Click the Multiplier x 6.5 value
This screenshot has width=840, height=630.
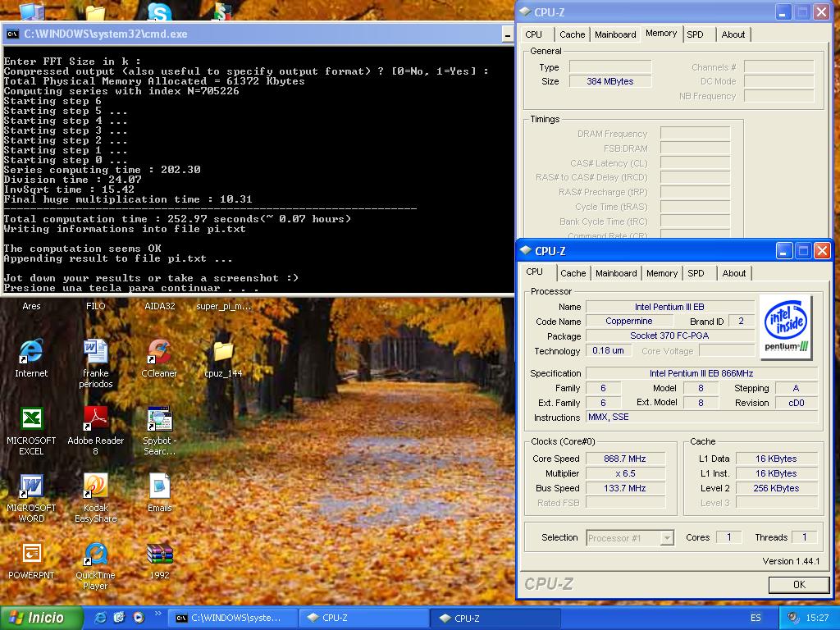tap(624, 473)
